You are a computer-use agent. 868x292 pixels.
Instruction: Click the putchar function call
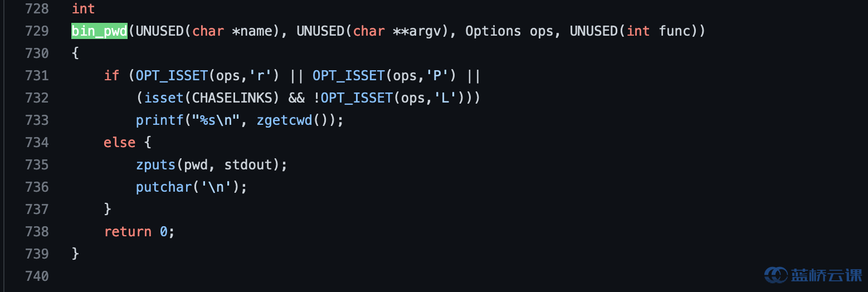(x=164, y=187)
